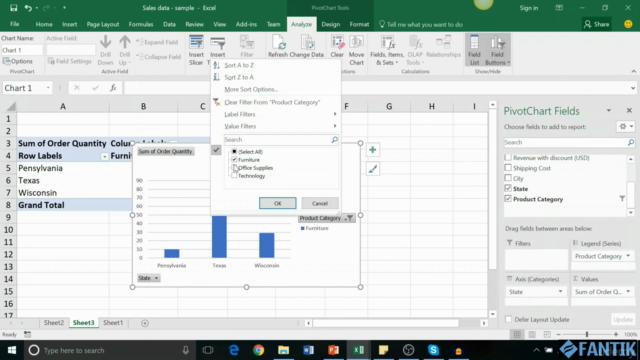This screenshot has height=360, width=640.
Task: Click the PivotChart Options button
Action: [18, 61]
